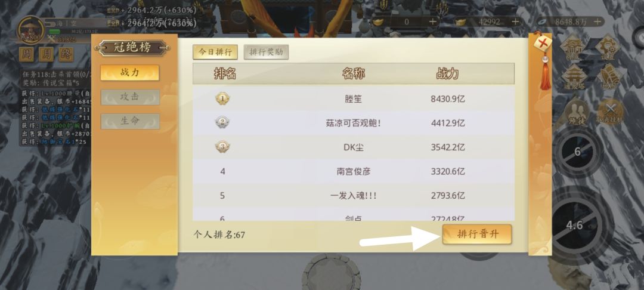
Task: Select the 战力 ranking category
Action: coord(130,73)
